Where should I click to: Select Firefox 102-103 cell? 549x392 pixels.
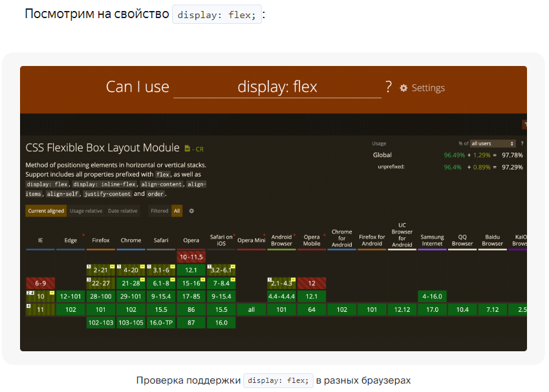(101, 323)
